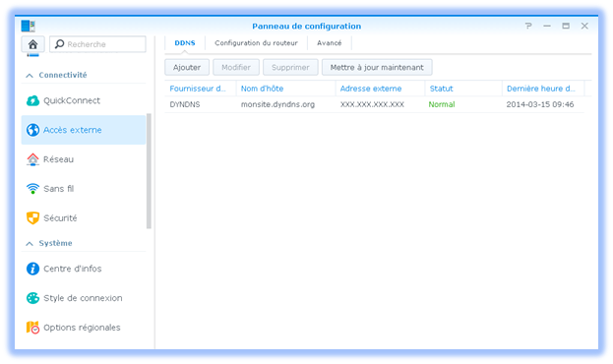Click the help question mark icon

point(528,26)
